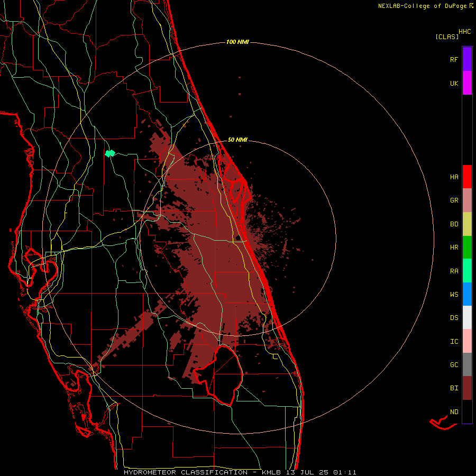Screen dimensions: 476x476
Task: Click the GC legend label
Action: tap(454, 365)
